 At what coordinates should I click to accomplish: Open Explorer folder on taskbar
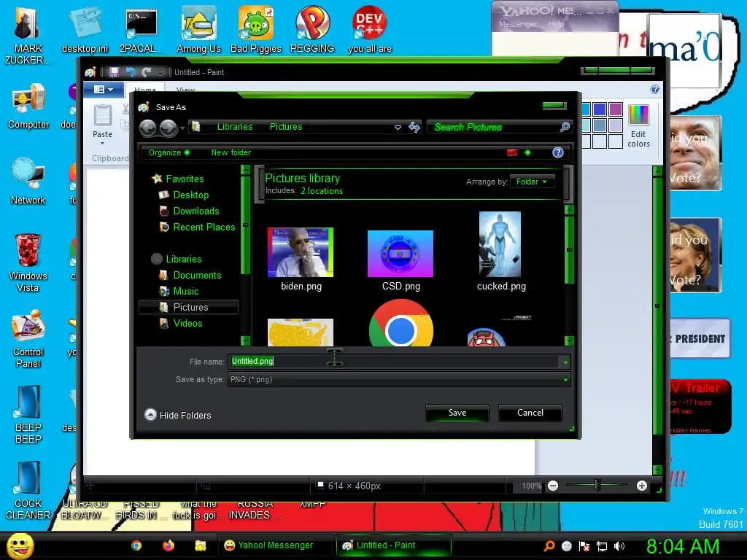[200, 545]
